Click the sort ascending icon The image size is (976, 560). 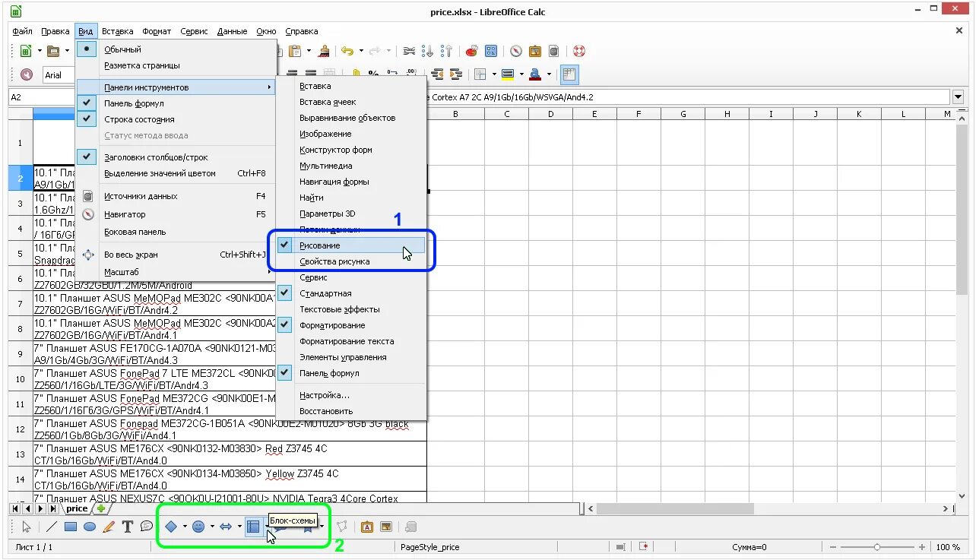click(x=428, y=51)
